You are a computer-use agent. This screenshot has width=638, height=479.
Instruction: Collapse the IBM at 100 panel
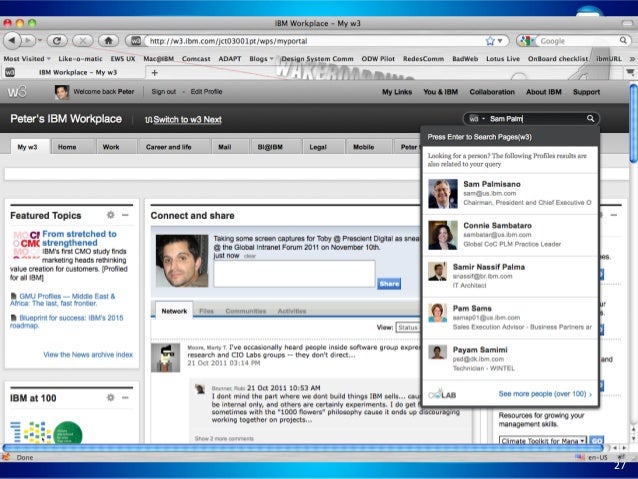point(124,397)
